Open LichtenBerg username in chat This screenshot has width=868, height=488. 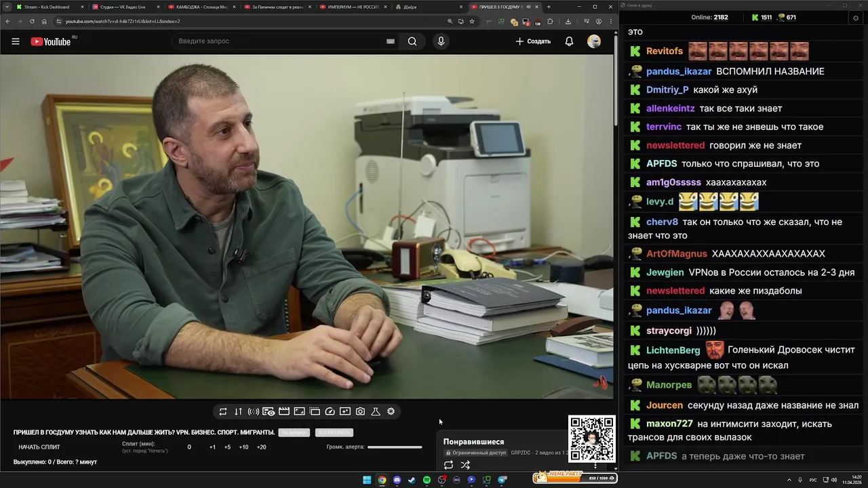click(673, 350)
